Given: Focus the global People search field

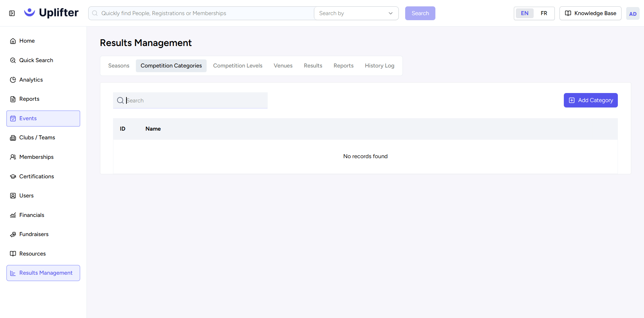Looking at the screenshot, I should 201,13.
